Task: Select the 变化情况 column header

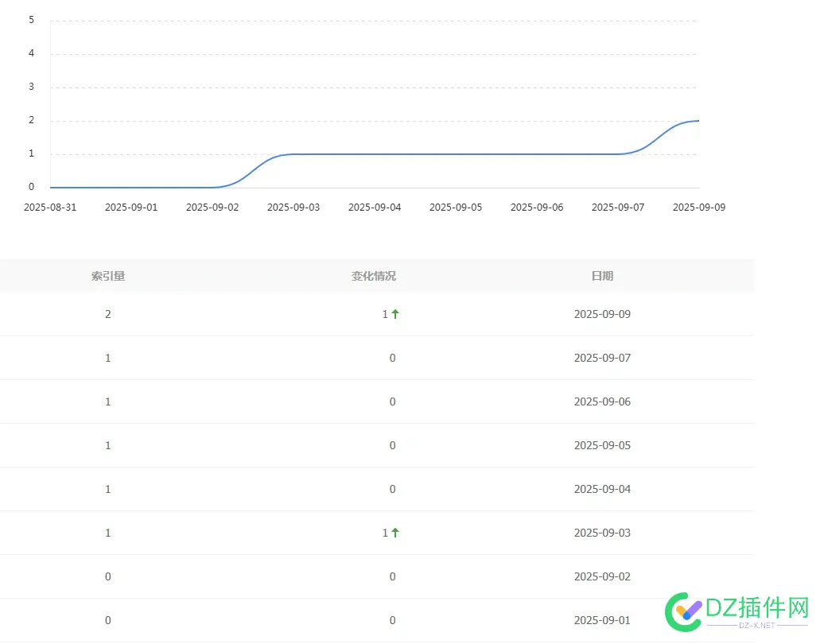Action: [374, 276]
